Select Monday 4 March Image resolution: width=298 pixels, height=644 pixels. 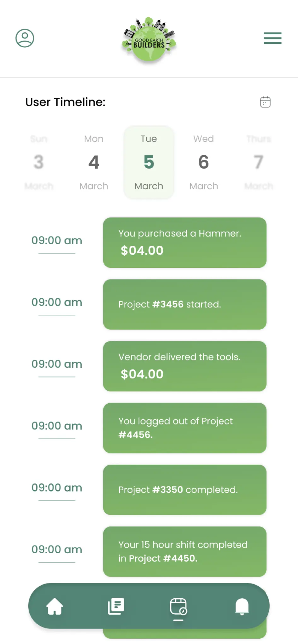pyautogui.click(x=94, y=162)
